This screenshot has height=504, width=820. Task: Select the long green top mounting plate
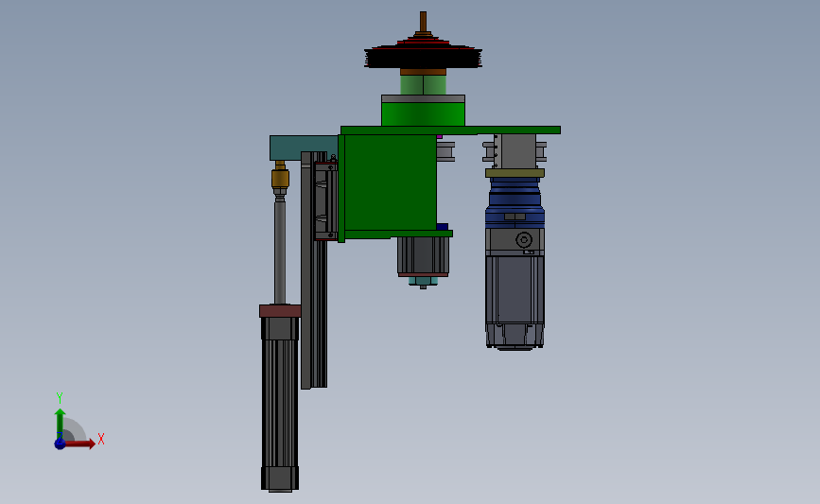point(450,130)
